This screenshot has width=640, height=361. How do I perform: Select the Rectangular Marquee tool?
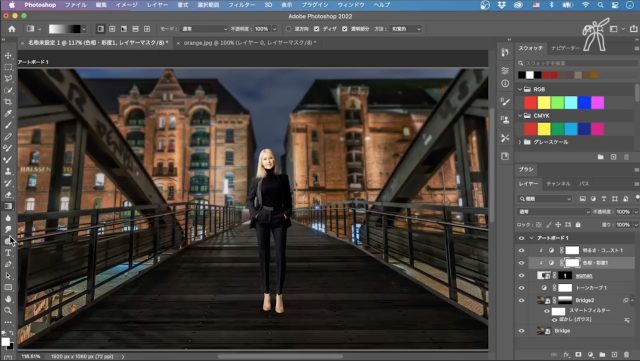coord(8,67)
